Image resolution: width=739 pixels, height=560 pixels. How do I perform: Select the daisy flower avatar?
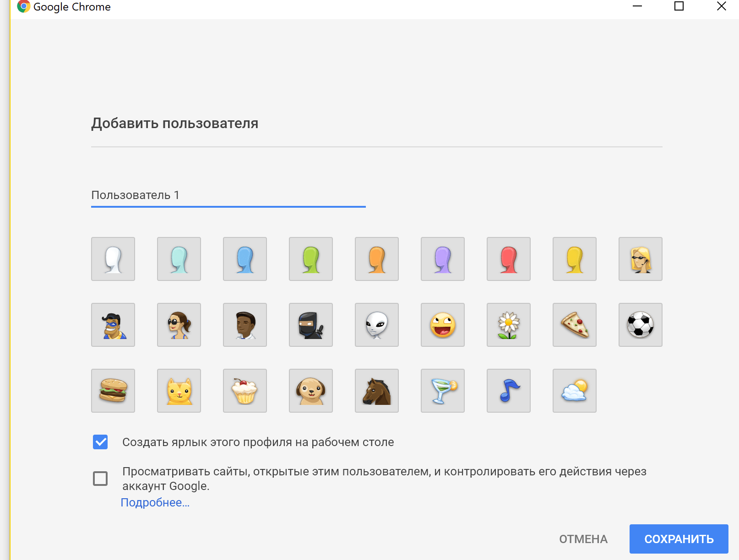pos(509,325)
